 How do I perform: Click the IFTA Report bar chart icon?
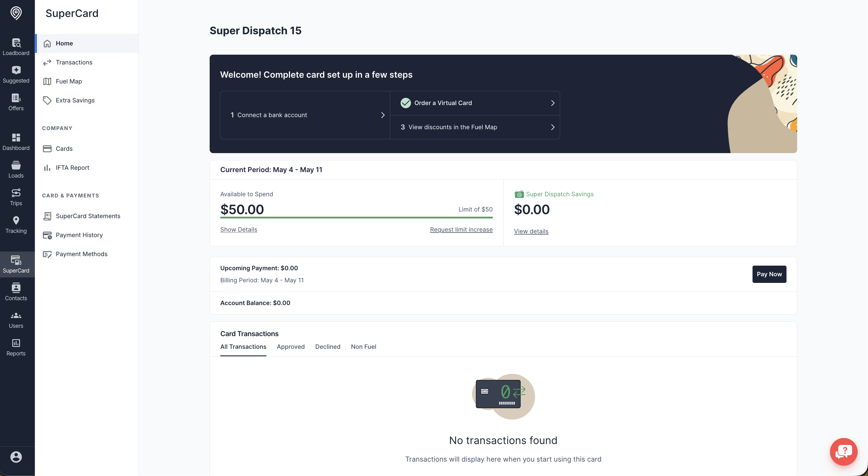pos(47,168)
